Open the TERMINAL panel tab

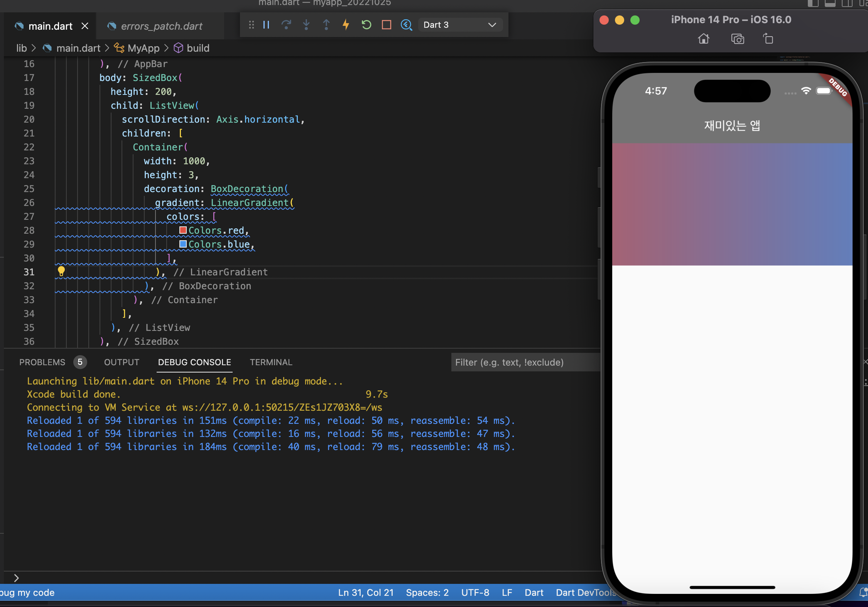271,362
